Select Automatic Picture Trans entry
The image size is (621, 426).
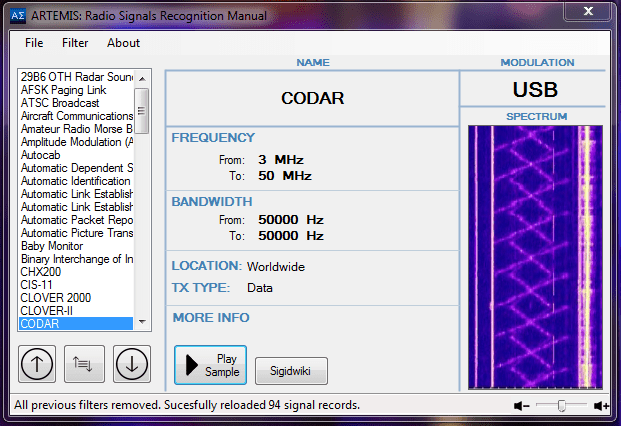(76, 233)
